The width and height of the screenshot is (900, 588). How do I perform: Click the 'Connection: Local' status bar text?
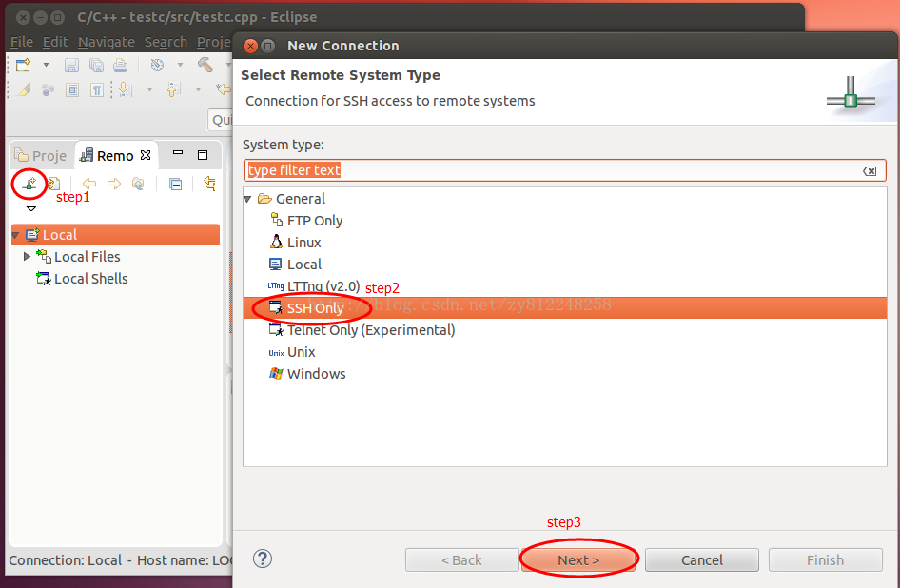66,560
